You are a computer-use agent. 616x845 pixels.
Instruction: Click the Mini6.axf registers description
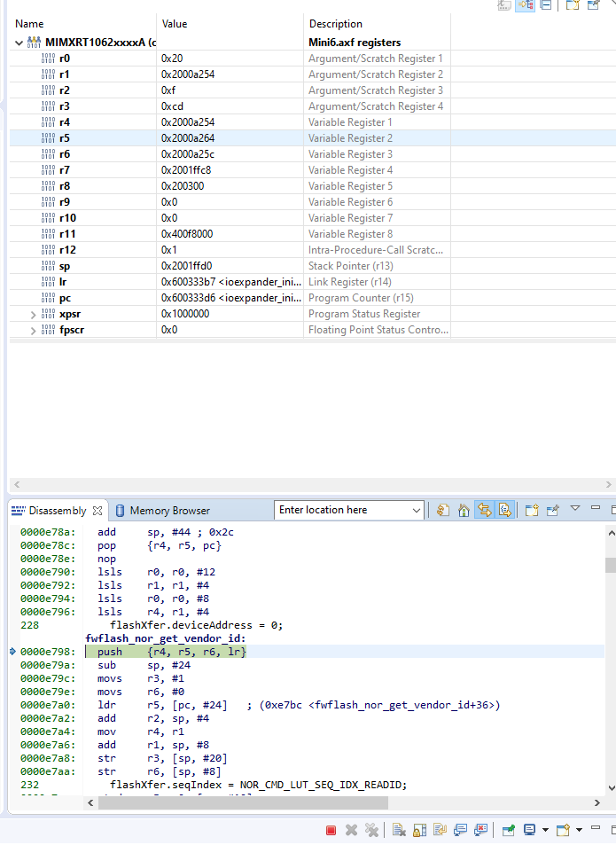(355, 43)
